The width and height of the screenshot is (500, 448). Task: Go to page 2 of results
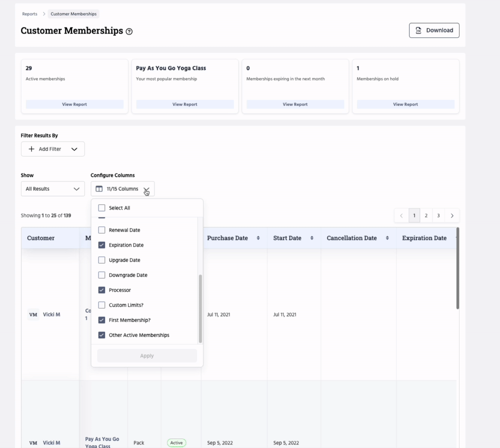pos(426,215)
